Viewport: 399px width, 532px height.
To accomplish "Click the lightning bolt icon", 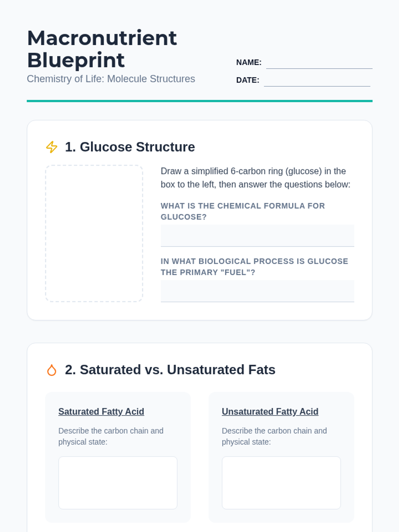I will (52, 147).
